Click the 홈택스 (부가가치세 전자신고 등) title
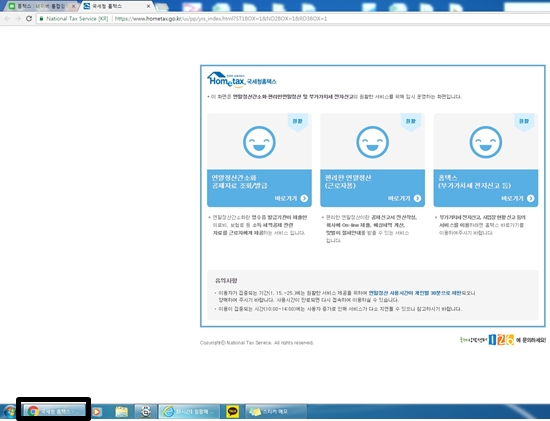The height and width of the screenshot is (421, 550). point(475,182)
